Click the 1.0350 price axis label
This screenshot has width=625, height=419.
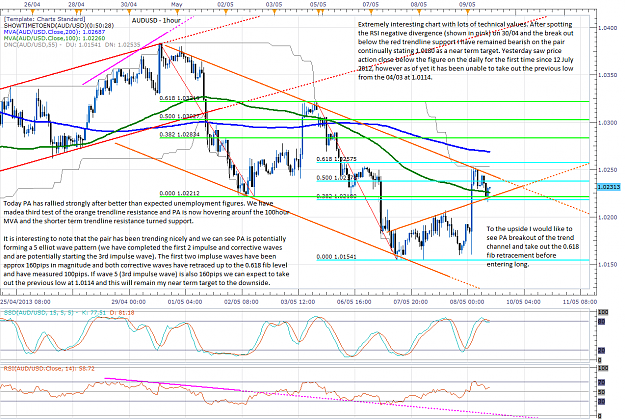click(608, 75)
